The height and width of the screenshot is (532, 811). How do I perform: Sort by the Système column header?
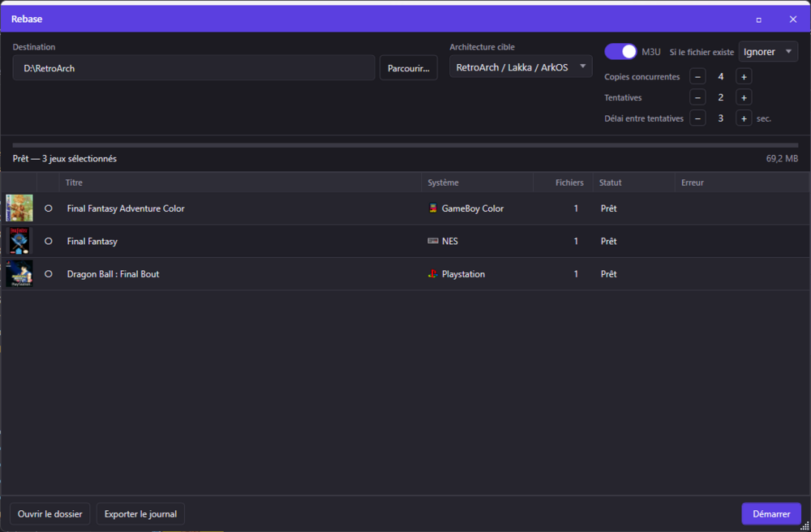[x=443, y=182]
